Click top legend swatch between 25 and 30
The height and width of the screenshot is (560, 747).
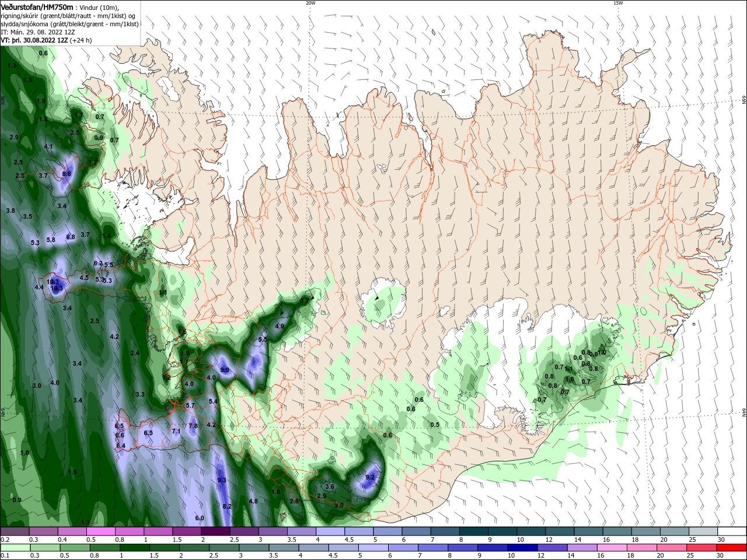pos(702,531)
